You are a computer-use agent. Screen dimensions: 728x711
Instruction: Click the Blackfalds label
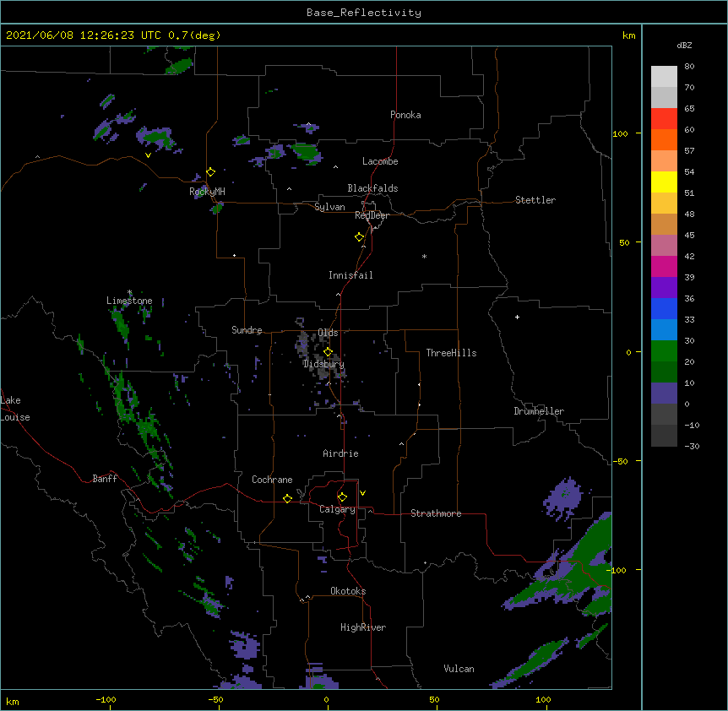pos(372,188)
